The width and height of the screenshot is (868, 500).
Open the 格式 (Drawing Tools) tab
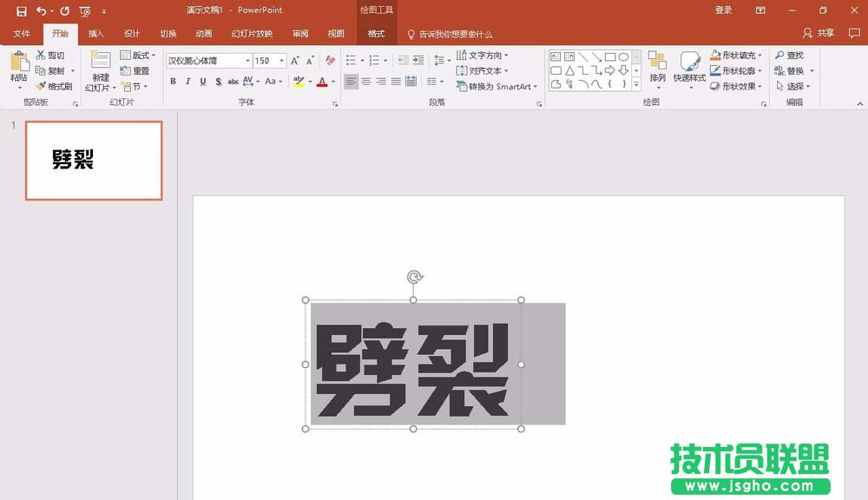(376, 34)
